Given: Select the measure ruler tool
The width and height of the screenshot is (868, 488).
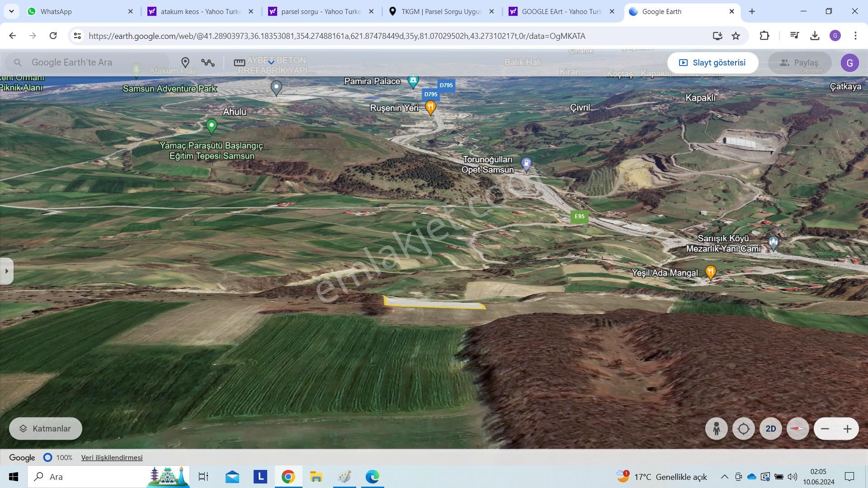Looking at the screenshot, I should 239,63.
